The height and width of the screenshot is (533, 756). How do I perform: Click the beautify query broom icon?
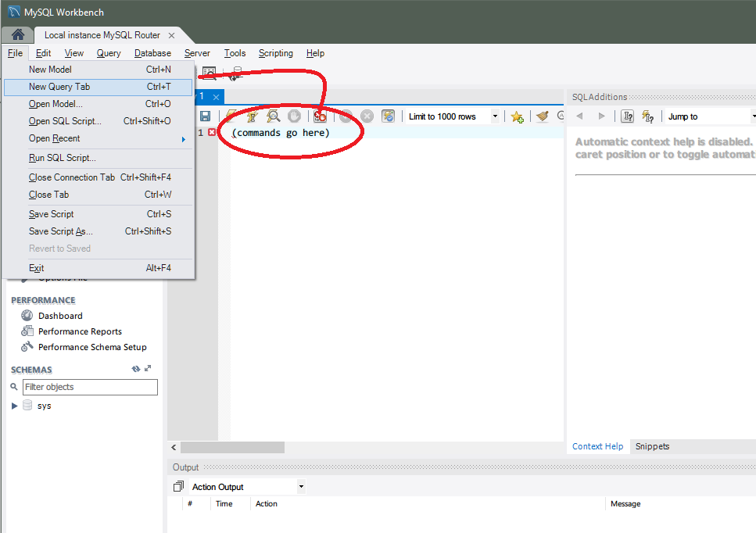click(542, 116)
